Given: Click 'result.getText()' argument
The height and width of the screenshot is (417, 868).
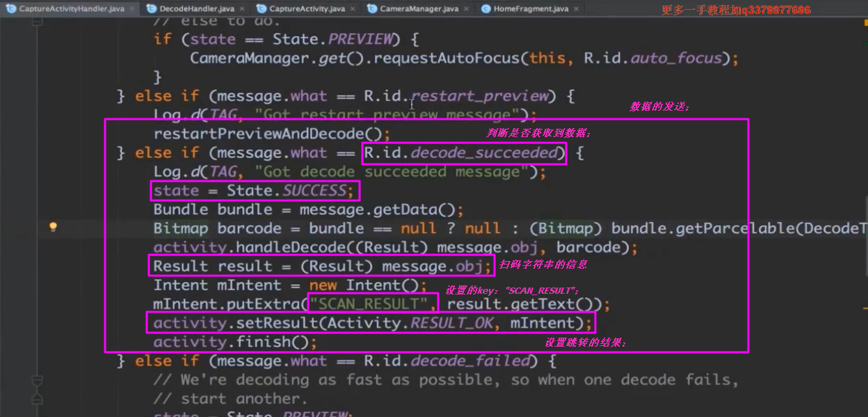Looking at the screenshot, I should pos(520,304).
